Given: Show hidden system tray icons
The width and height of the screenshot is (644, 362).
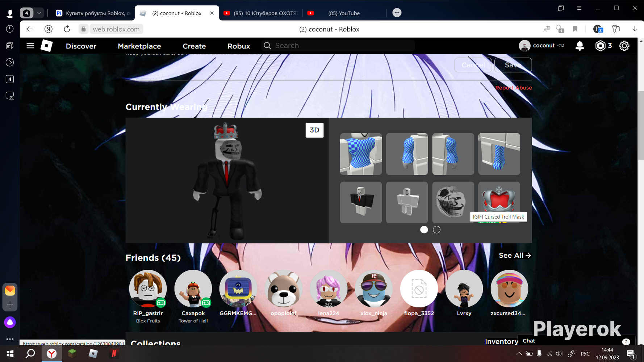Looking at the screenshot, I should click(519, 354).
